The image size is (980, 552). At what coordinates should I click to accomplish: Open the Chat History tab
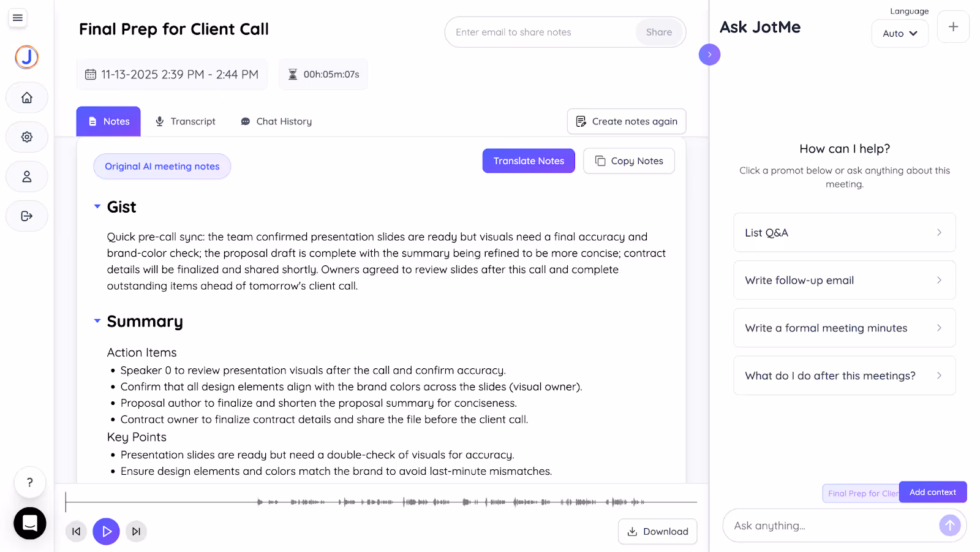tap(276, 121)
